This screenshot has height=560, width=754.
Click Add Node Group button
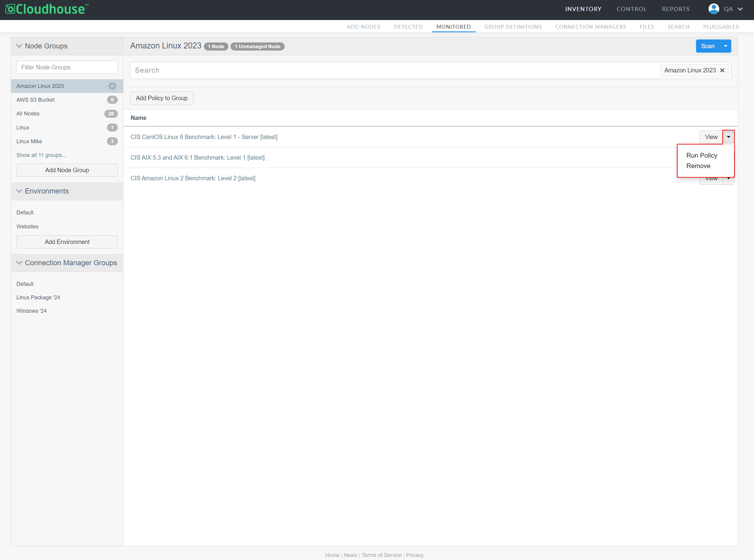[67, 170]
